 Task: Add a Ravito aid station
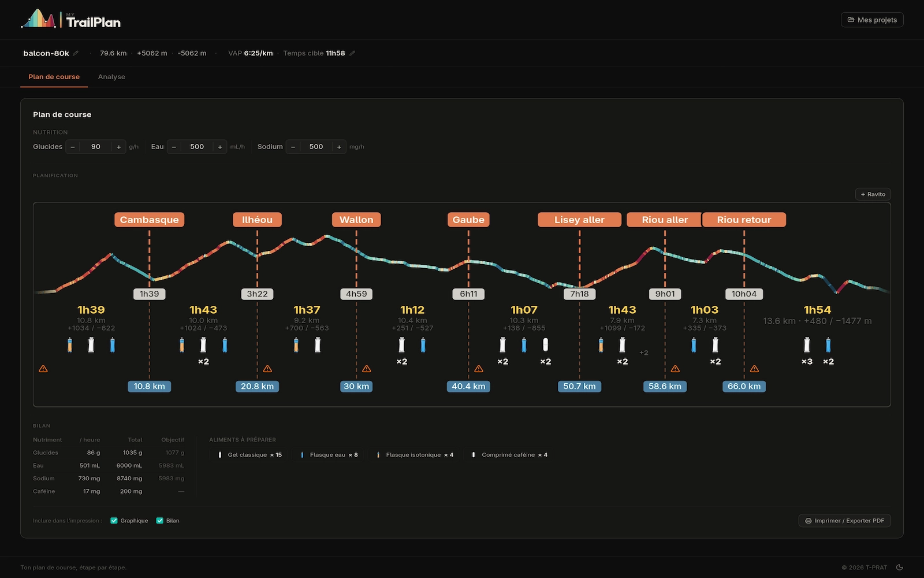873,194
